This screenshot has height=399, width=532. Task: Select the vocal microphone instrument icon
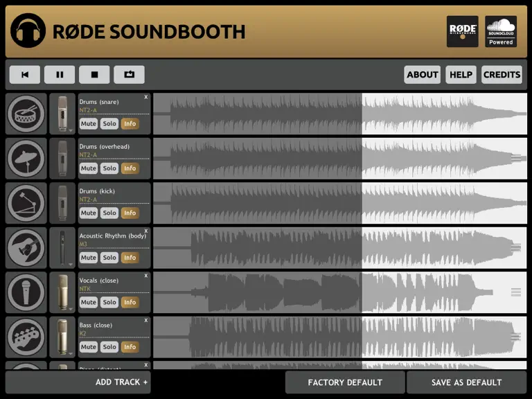pyautogui.click(x=26, y=292)
